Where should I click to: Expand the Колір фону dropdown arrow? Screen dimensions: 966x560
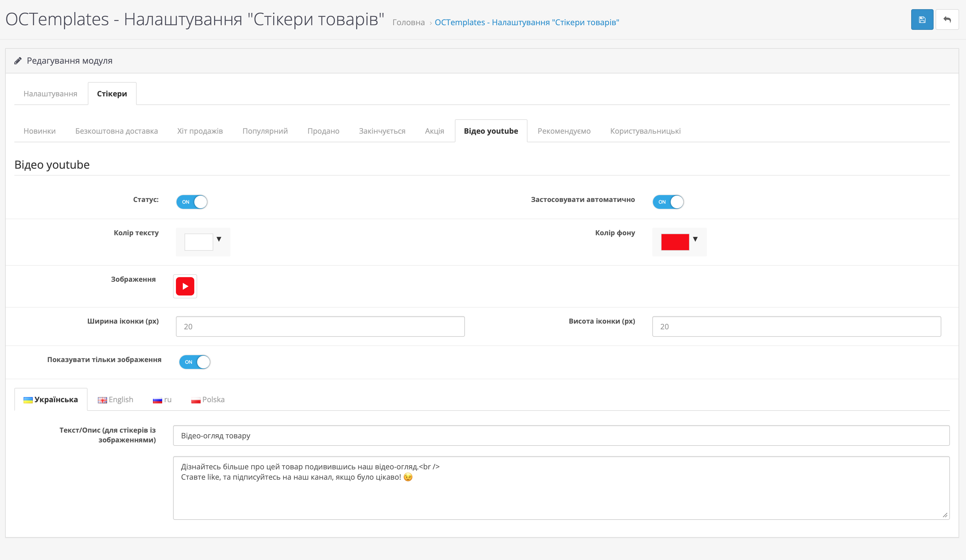[695, 239]
